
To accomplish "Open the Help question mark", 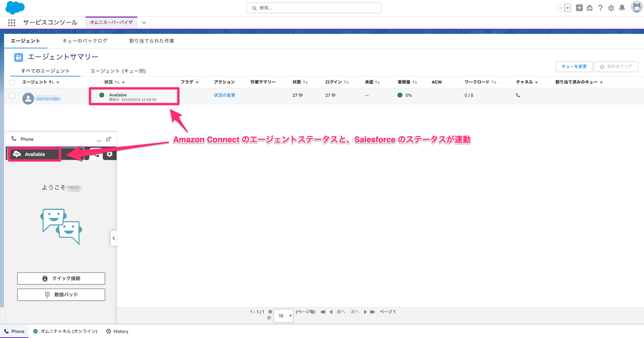I will (x=601, y=8).
